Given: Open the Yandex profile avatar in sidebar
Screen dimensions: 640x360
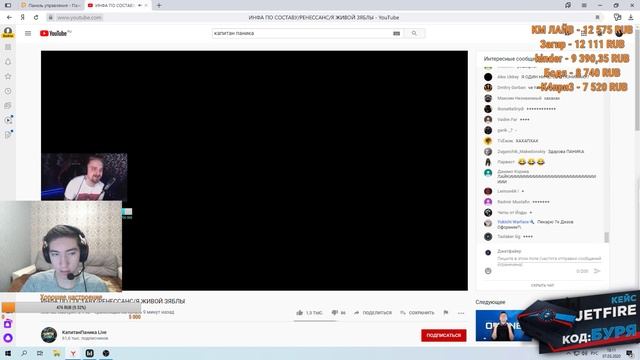Looking at the screenshot, I should [8, 32].
